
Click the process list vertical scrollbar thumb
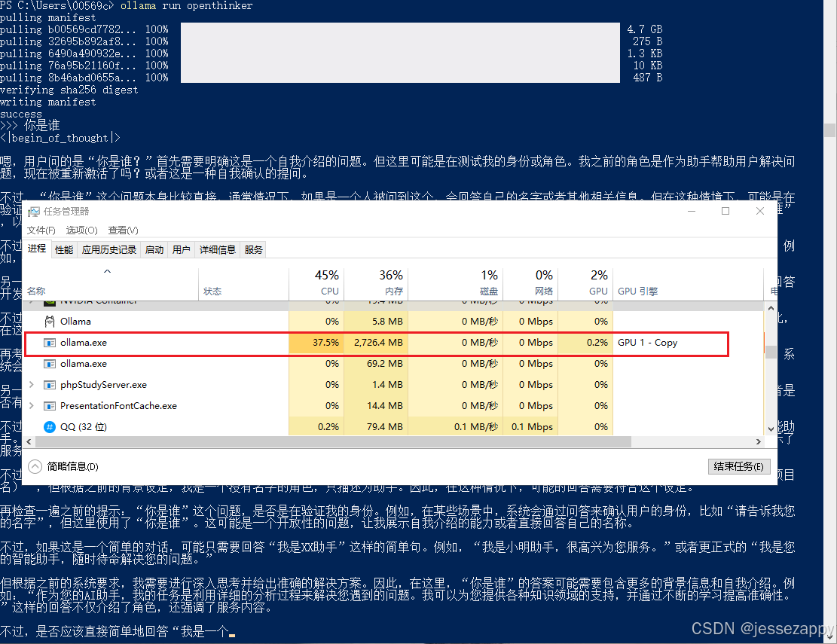point(771,353)
